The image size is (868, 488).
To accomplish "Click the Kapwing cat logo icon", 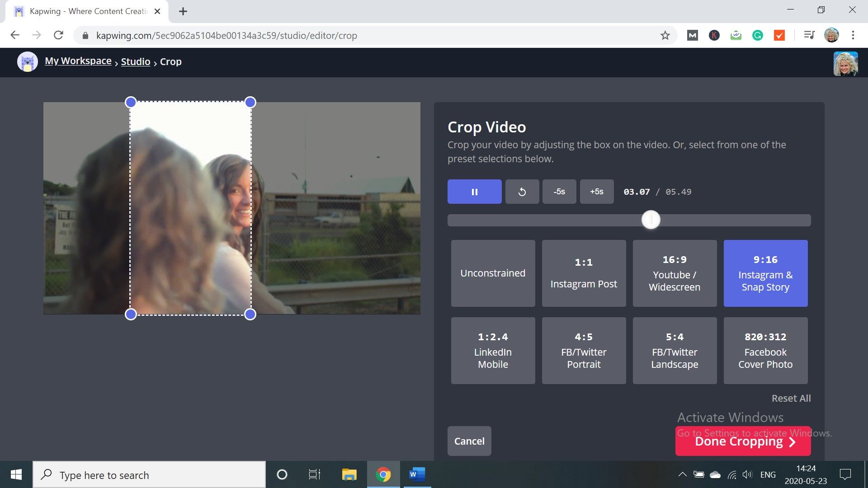I will [x=27, y=62].
